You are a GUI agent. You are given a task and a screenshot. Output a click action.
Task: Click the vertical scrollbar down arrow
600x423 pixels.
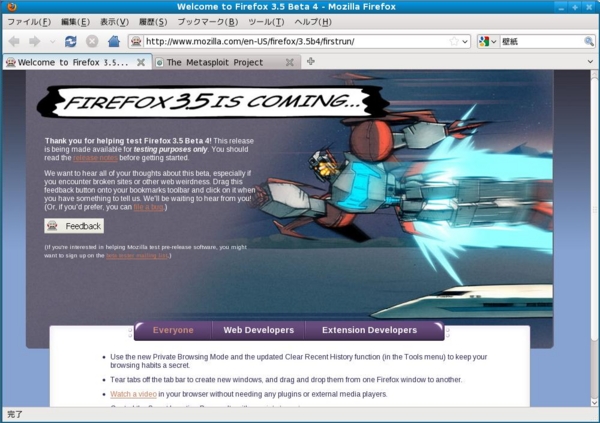(594, 403)
